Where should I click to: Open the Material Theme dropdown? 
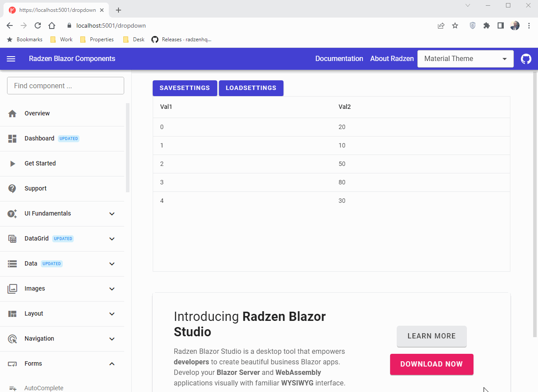point(466,59)
